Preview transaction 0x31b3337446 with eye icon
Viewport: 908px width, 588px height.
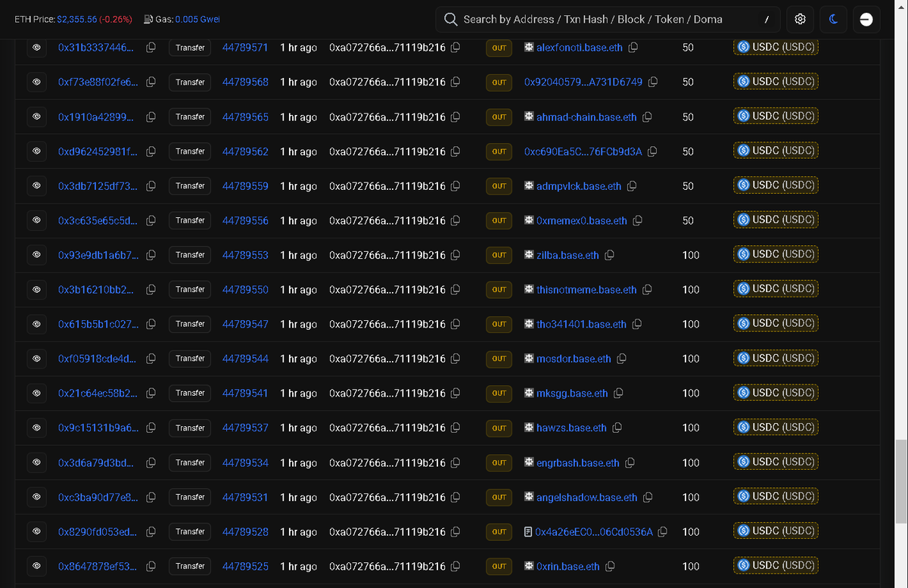(36, 48)
